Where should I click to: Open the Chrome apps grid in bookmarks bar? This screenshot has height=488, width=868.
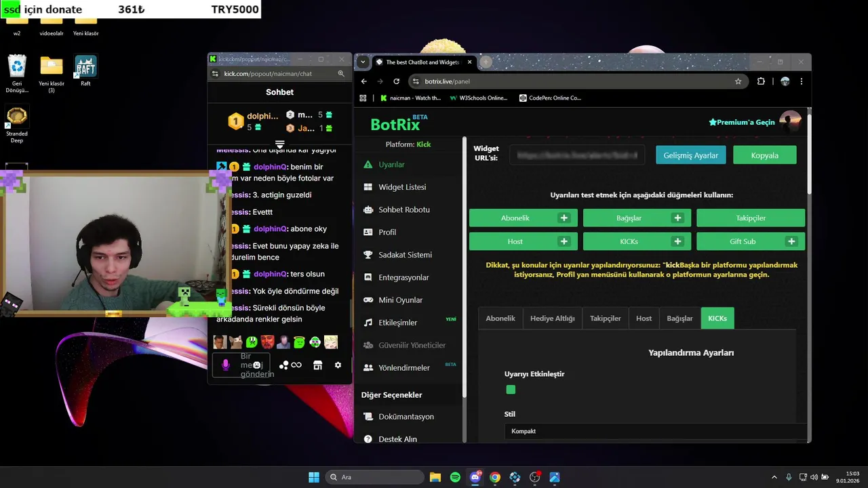tap(363, 98)
